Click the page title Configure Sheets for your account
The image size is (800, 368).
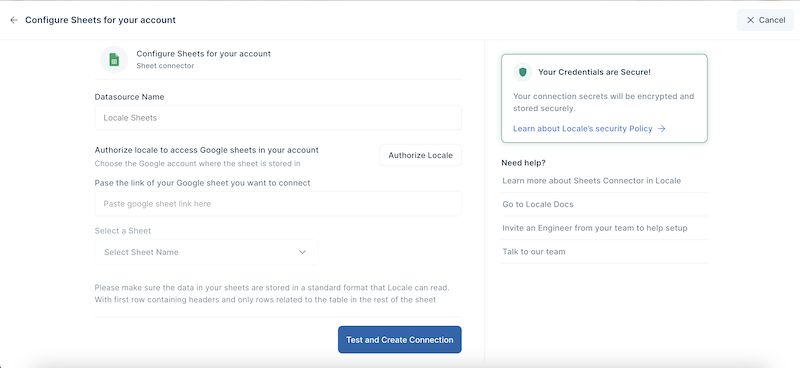coord(101,20)
